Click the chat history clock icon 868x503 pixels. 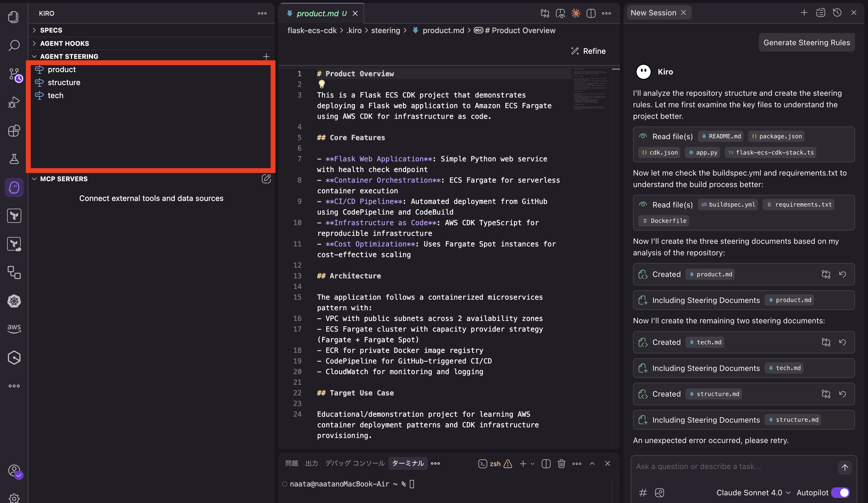pyautogui.click(x=837, y=13)
